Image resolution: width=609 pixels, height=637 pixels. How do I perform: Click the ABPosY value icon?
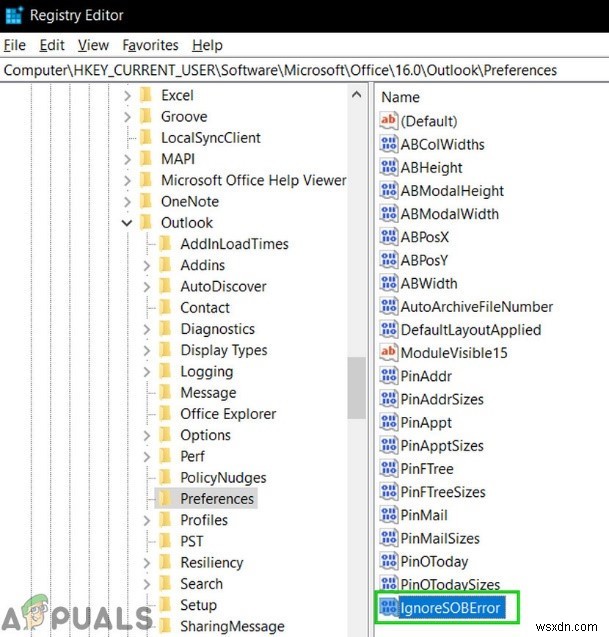tap(389, 260)
